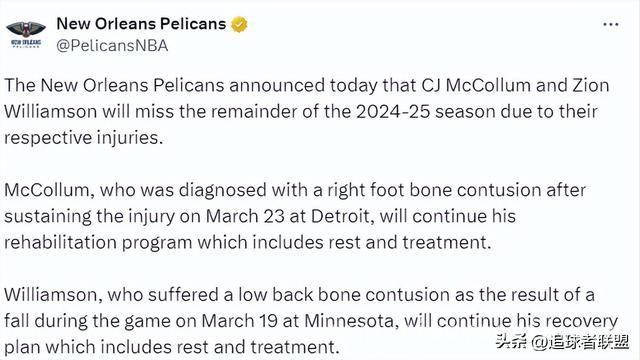
Task: Click the words respective injuries
Action: coord(81,138)
